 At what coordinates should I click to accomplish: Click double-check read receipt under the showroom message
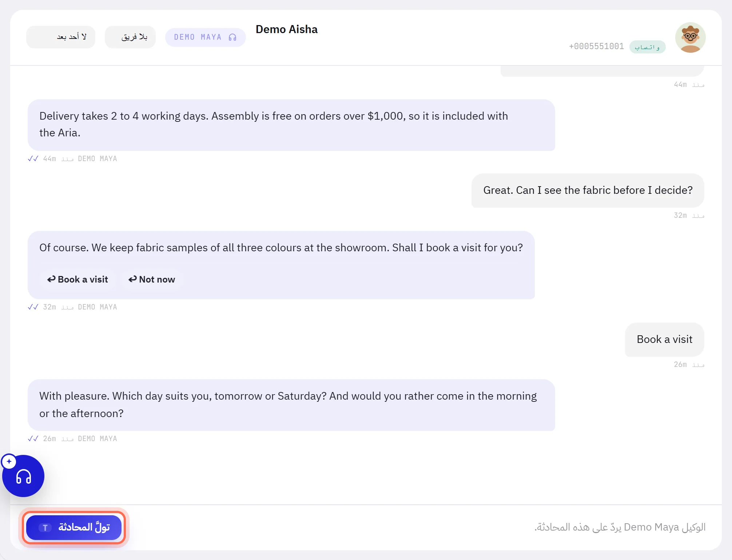pyautogui.click(x=33, y=307)
